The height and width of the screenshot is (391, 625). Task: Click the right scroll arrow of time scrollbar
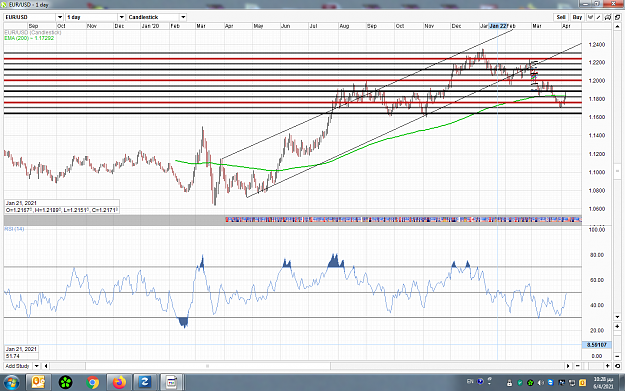coord(568,366)
